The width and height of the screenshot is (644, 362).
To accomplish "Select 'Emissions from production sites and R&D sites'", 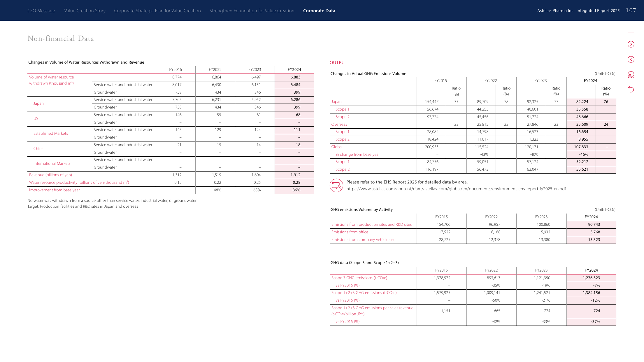I will [x=371, y=225].
